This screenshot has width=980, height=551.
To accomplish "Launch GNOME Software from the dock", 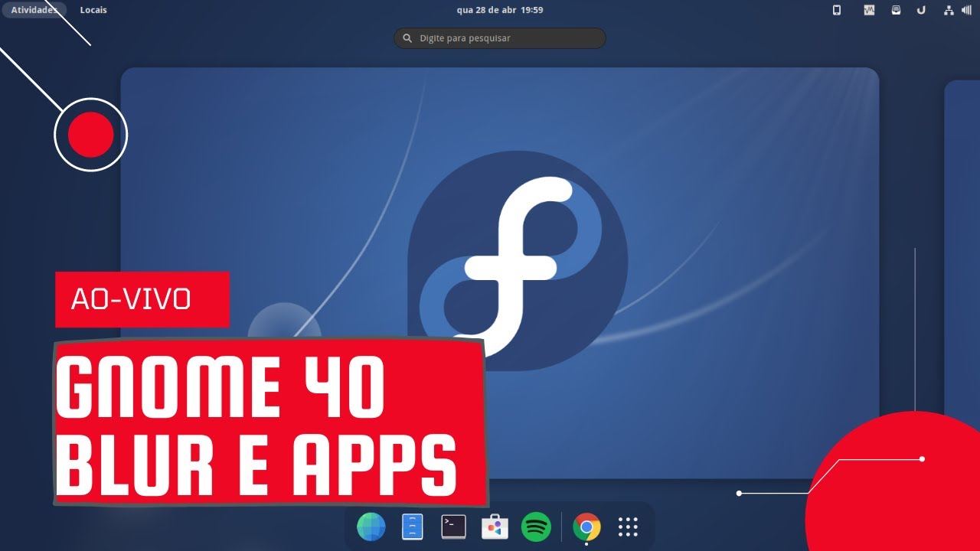I will [x=495, y=527].
